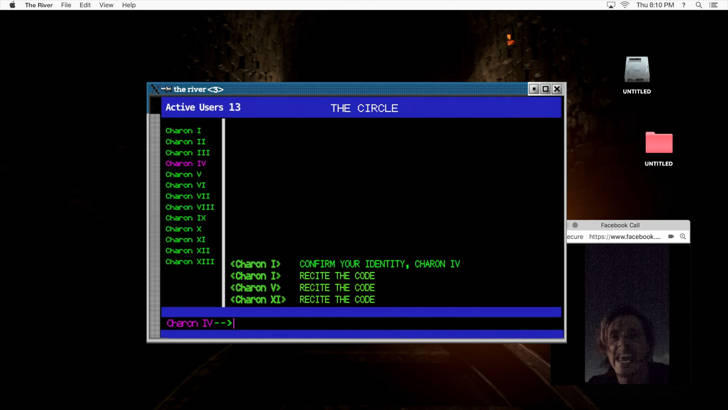Open the Edit menu
This screenshot has width=728, height=410.
pos(85,5)
